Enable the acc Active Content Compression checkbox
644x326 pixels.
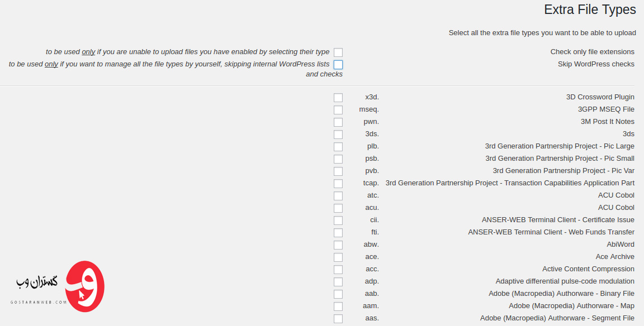(338, 270)
